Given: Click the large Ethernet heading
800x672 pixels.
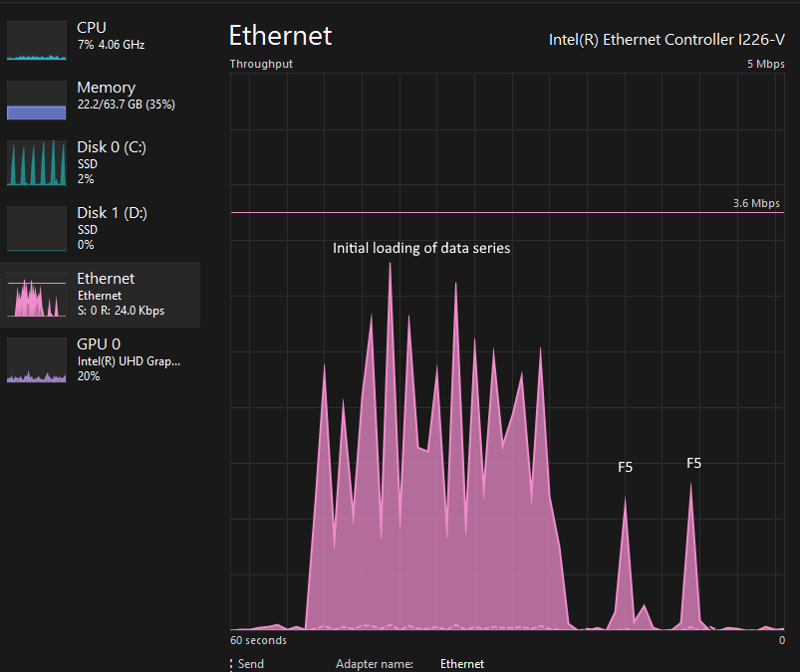Looking at the screenshot, I should coord(280,36).
